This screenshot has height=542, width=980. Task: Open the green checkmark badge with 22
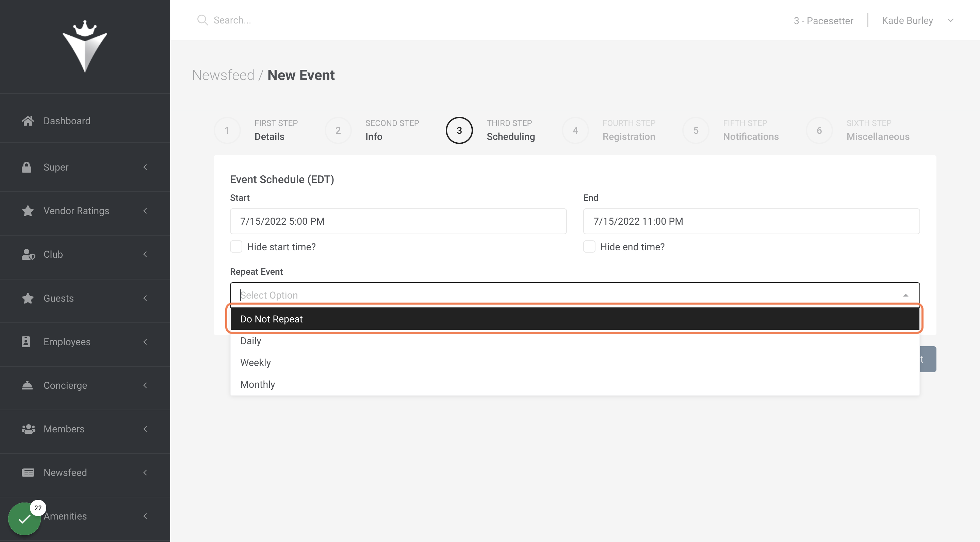pyautogui.click(x=25, y=519)
